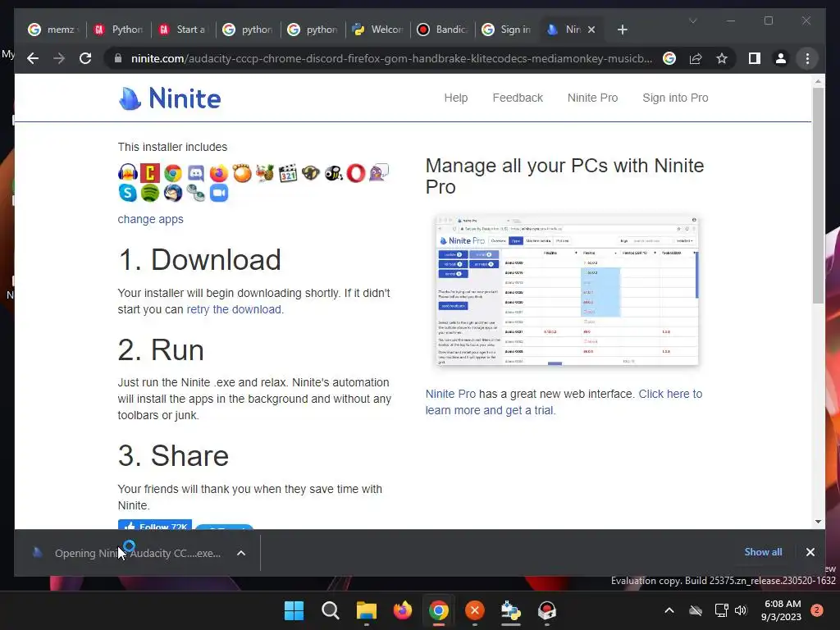Switch to the Welcome Python tab

tap(377, 30)
